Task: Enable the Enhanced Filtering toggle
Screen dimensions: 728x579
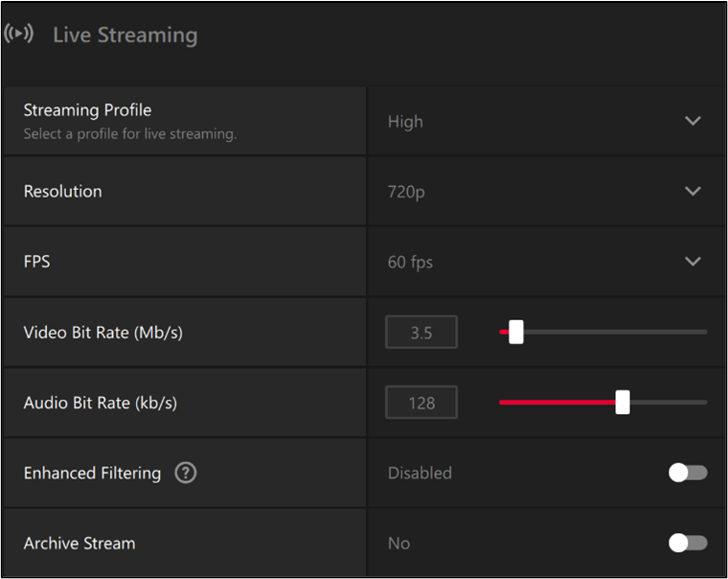Action: 688,473
